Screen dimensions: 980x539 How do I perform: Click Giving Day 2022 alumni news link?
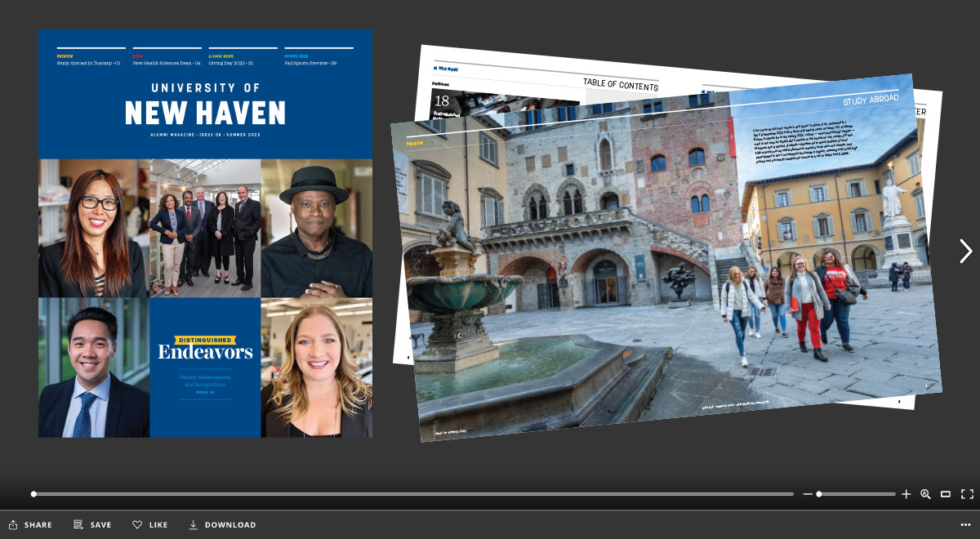(231, 62)
